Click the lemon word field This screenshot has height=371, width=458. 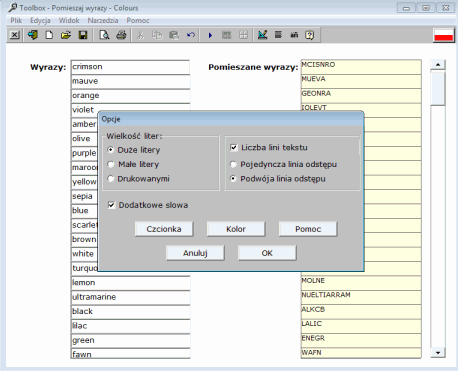point(130,283)
